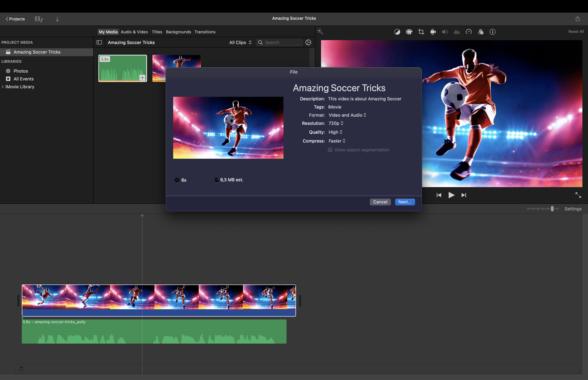Click the import media down arrow
The height and width of the screenshot is (380, 588).
tap(57, 19)
